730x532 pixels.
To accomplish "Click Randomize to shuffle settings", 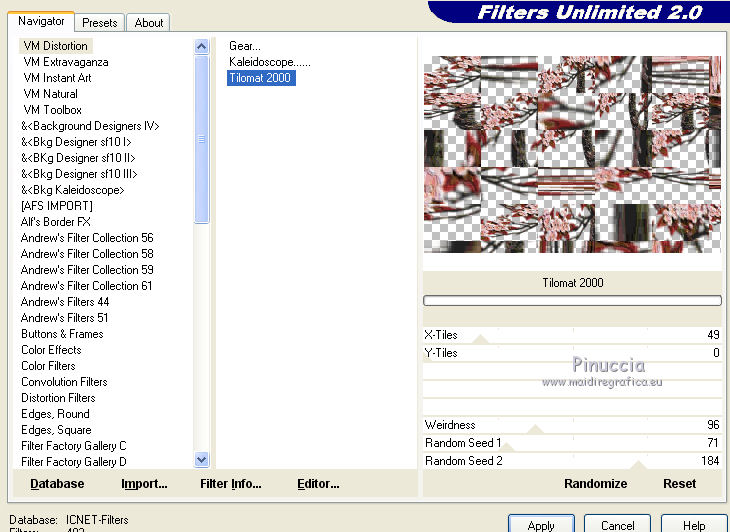I will tap(595, 484).
